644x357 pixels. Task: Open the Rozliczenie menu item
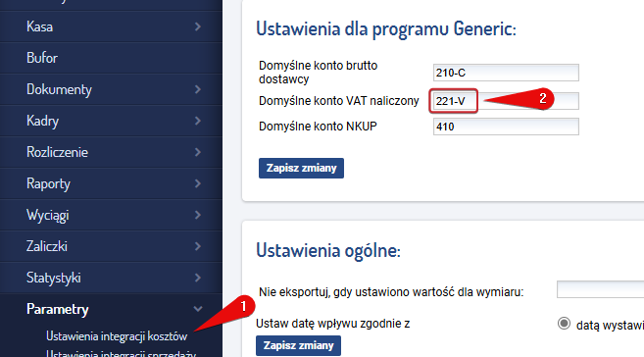click(111, 152)
